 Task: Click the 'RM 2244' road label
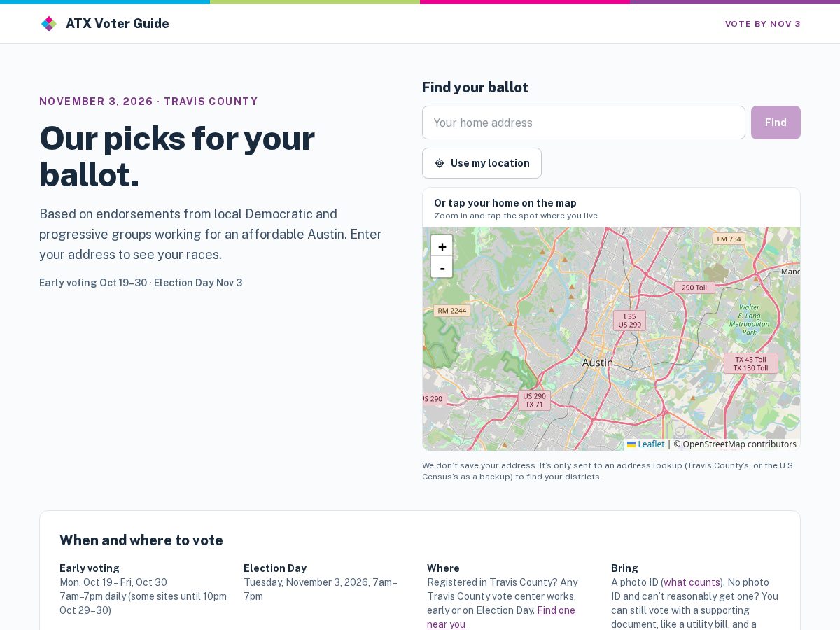[451, 311]
